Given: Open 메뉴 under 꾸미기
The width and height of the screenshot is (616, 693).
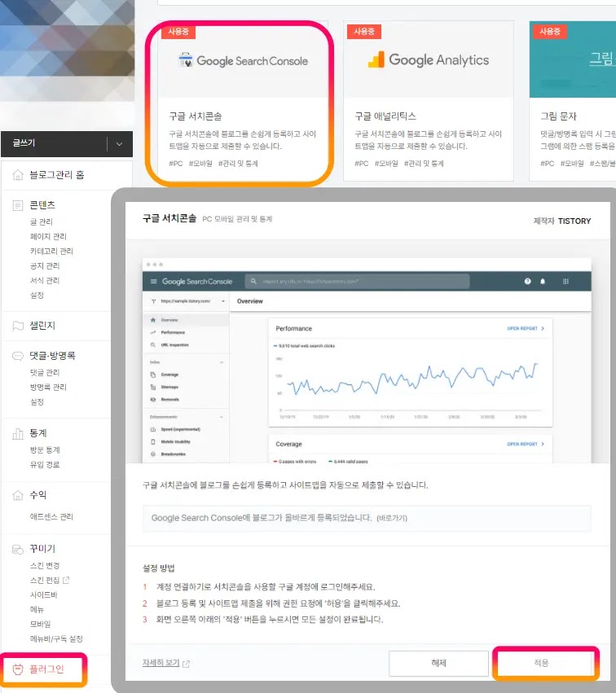Looking at the screenshot, I should pyautogui.click(x=37, y=609).
